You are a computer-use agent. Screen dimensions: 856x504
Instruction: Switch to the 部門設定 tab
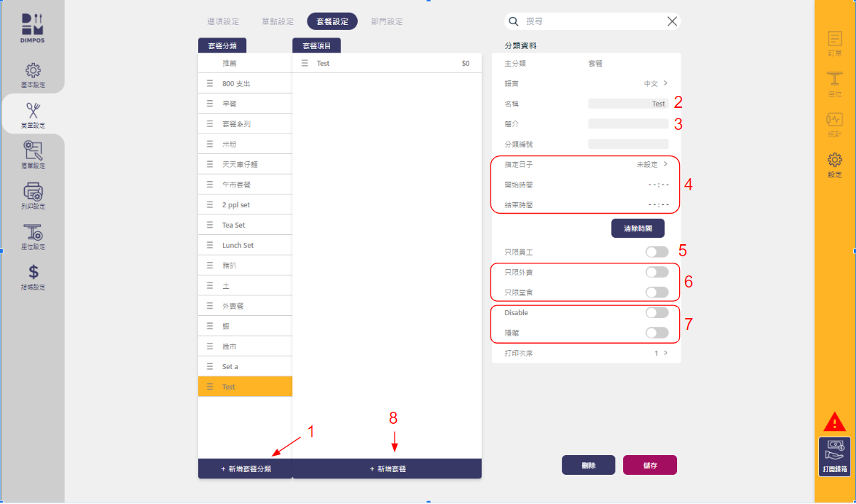point(387,21)
